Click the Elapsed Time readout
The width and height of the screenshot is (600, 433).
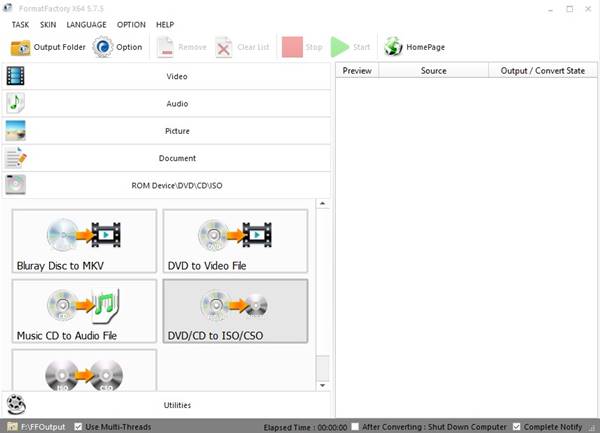(x=305, y=427)
